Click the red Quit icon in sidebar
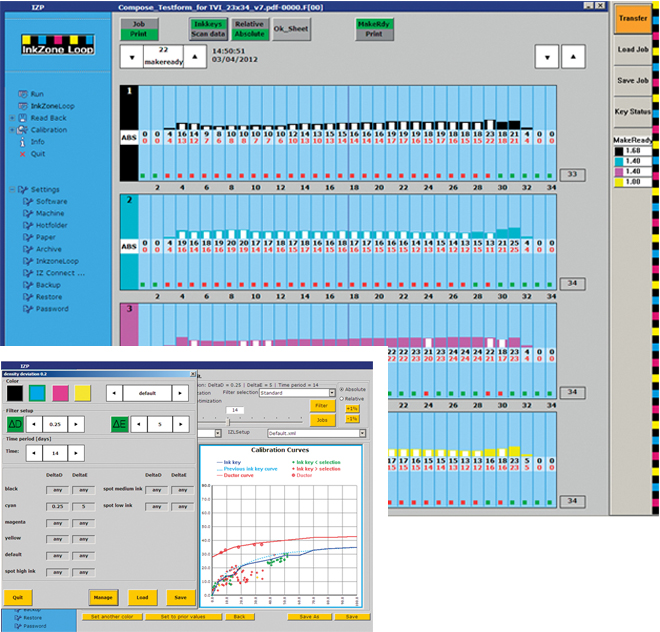This screenshot has height=632, width=660. pyautogui.click(x=24, y=154)
